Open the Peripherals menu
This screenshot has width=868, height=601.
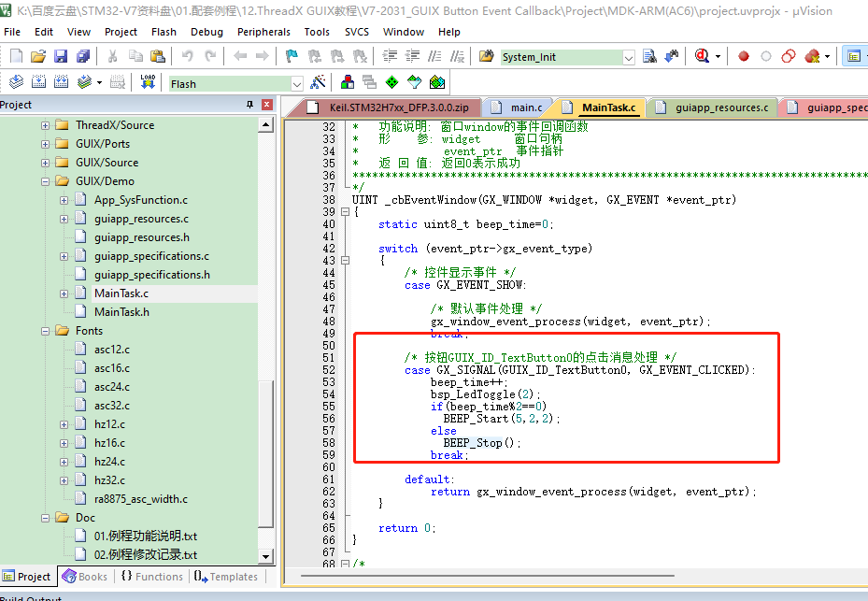[263, 32]
